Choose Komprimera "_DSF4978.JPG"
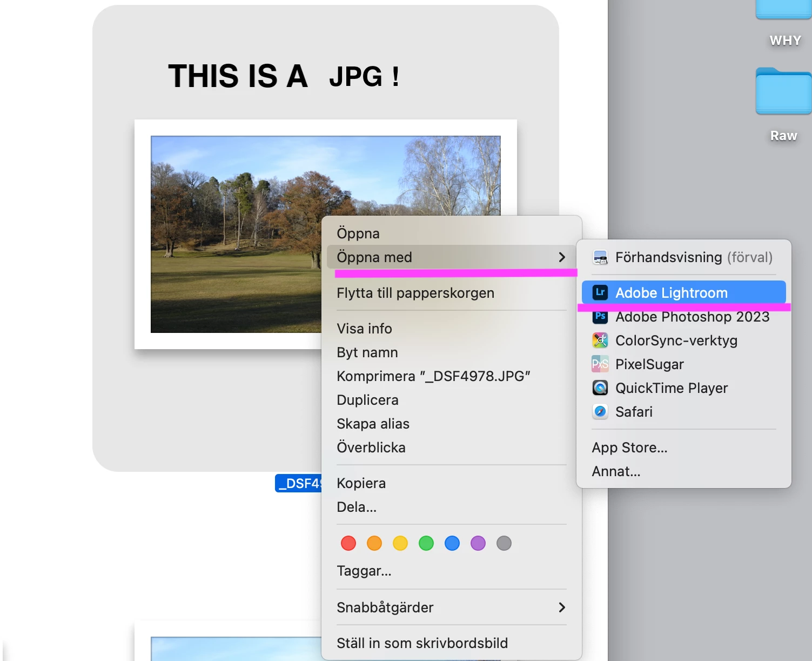The width and height of the screenshot is (812, 661). click(x=452, y=376)
